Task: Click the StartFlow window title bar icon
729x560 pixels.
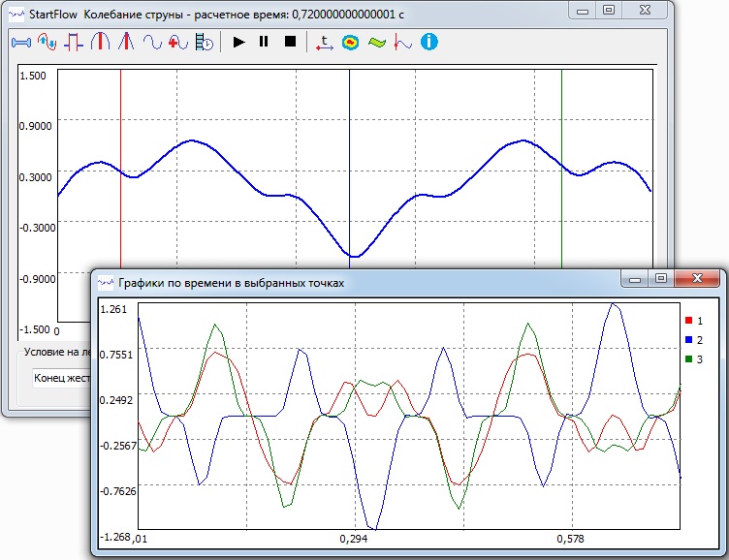Action: tap(16, 15)
